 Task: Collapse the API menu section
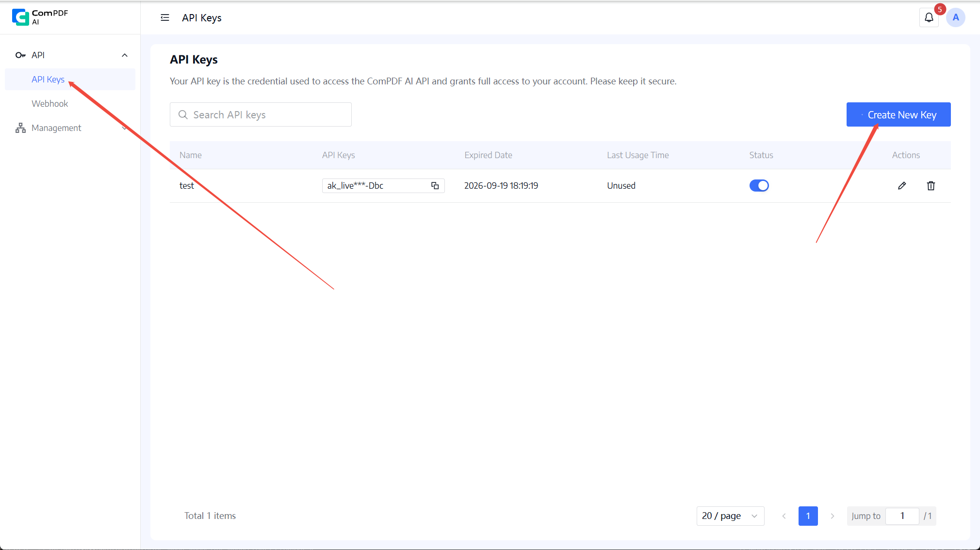pos(125,55)
